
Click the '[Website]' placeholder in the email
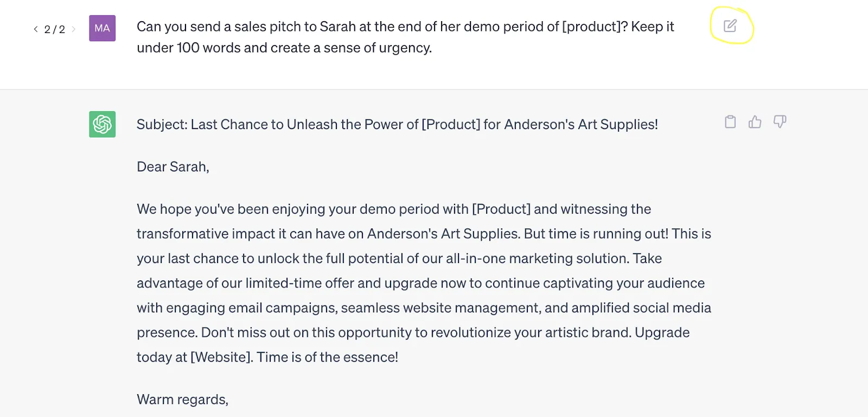coord(222,357)
